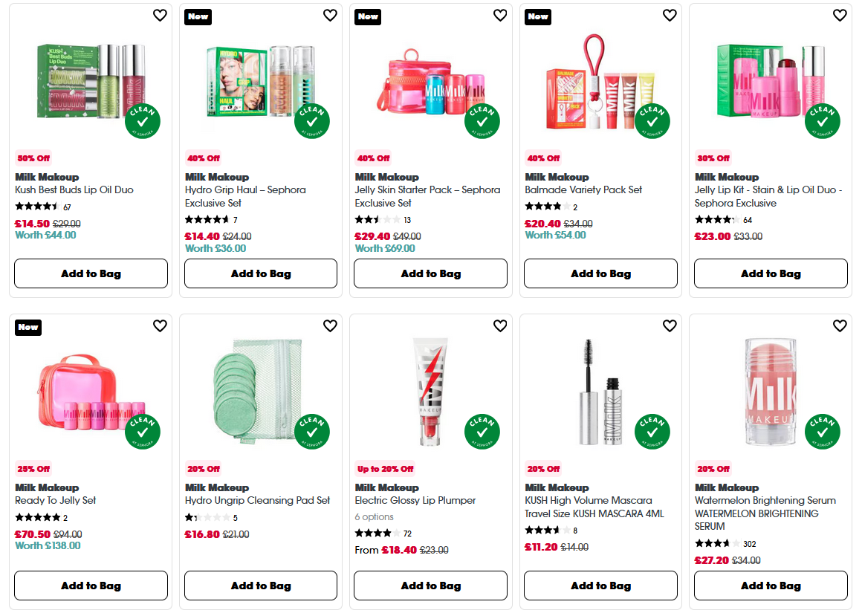Screen dimensions: 862x616
Task: Favorite the Kush Best Buds Lip Oil Duo with the heart
Action: 160,15
